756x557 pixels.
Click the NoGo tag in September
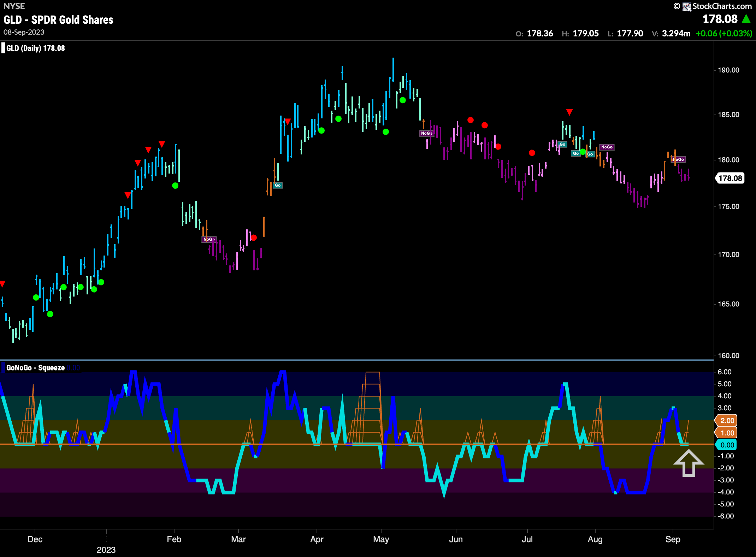click(x=679, y=159)
